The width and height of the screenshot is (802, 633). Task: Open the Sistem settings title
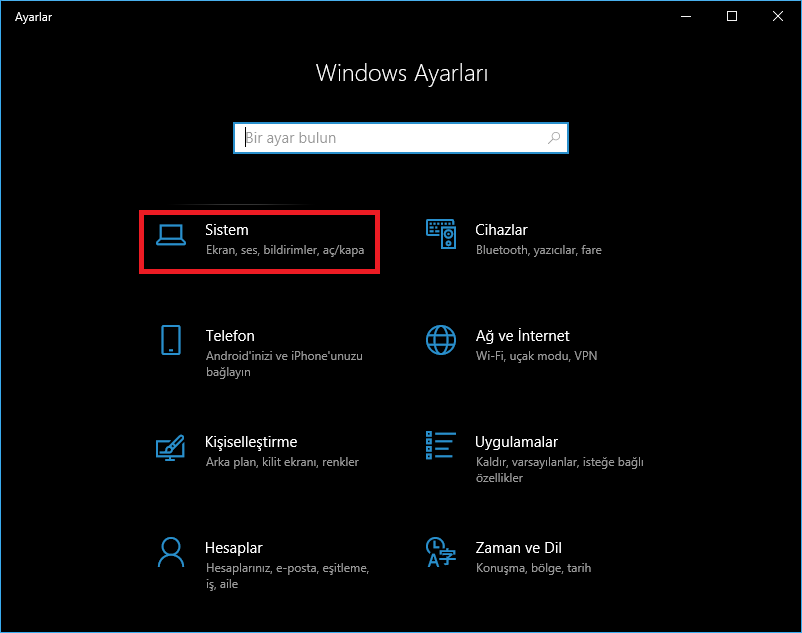[x=227, y=230]
